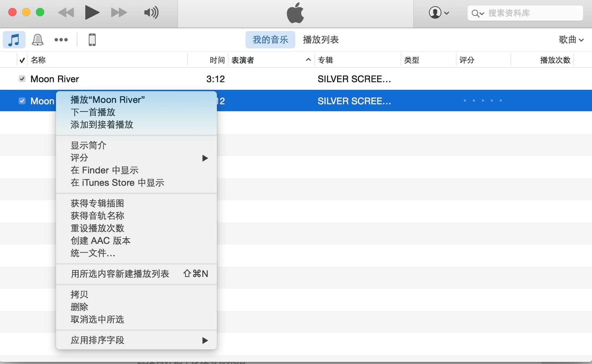Click selected row's SILVER SCREE... album

354,101
